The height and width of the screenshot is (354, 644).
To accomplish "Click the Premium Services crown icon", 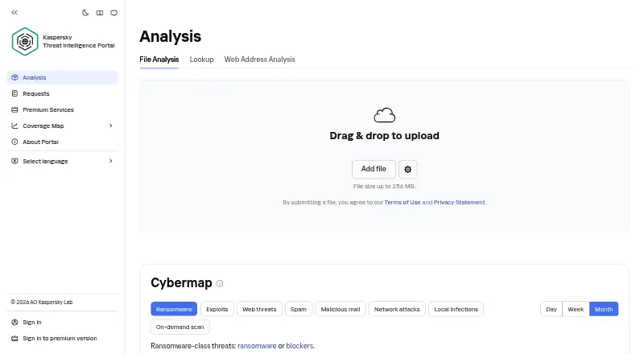I will tap(14, 109).
